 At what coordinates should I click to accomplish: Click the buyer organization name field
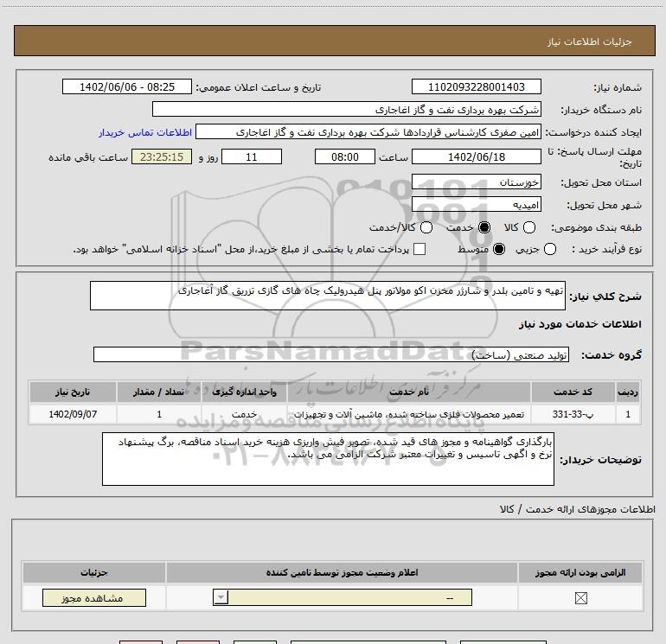347,109
